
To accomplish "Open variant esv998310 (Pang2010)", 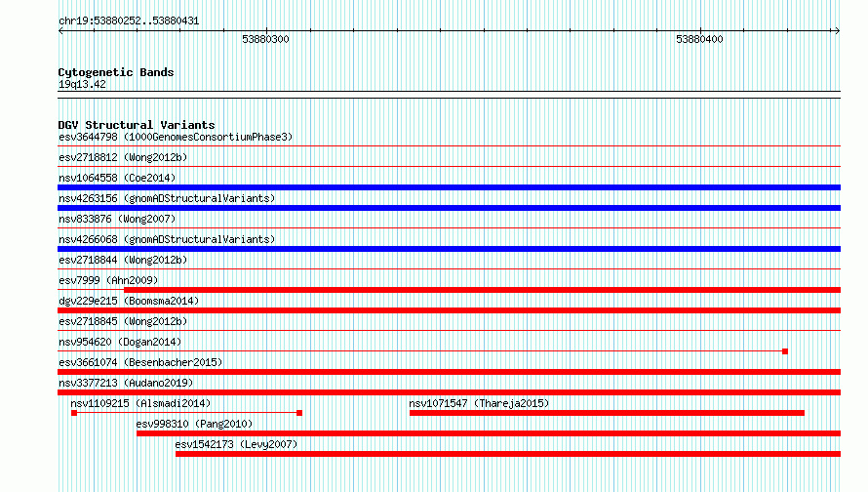I will click(194, 424).
